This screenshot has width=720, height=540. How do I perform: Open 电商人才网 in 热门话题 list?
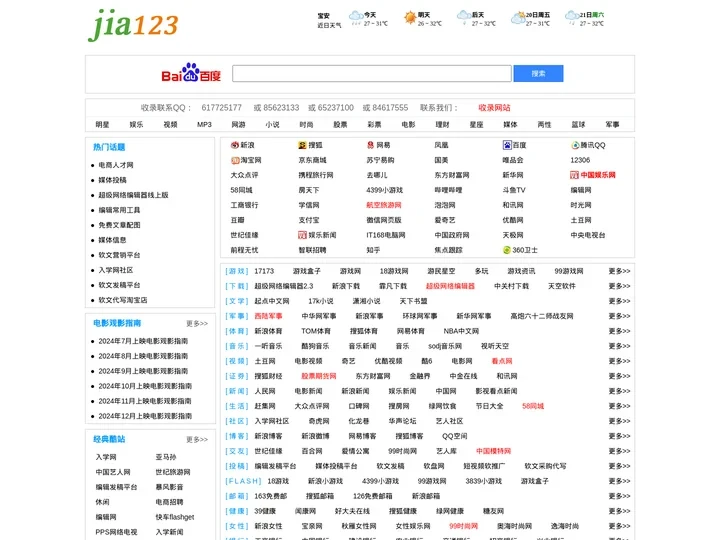(116, 165)
